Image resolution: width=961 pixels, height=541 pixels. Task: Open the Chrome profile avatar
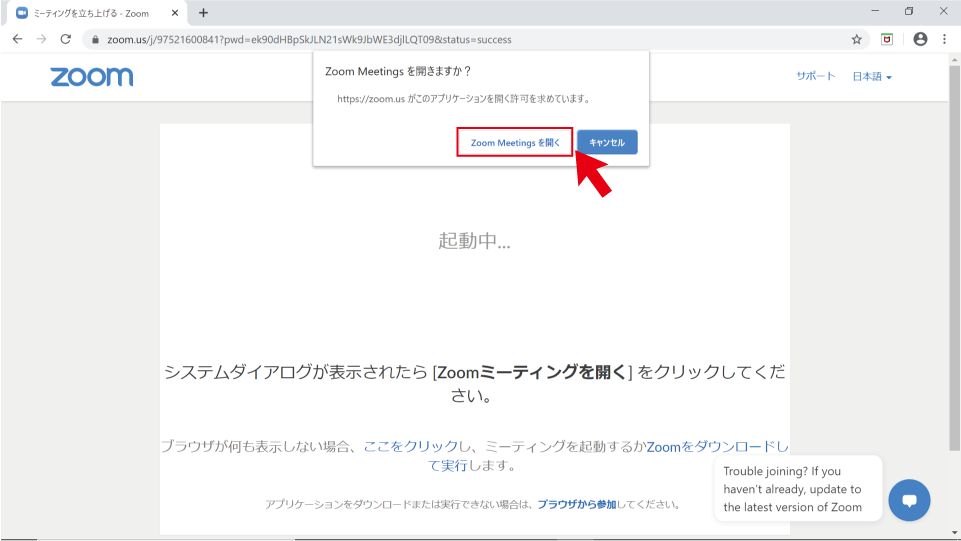click(x=920, y=39)
